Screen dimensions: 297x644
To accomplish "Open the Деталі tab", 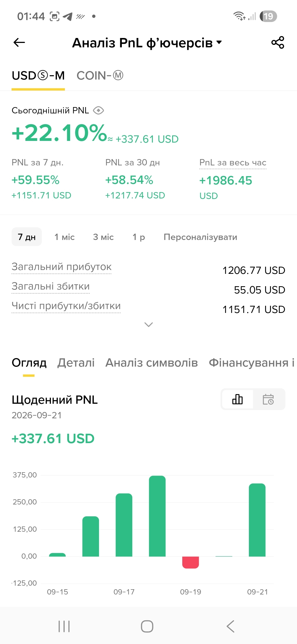I will click(76, 363).
